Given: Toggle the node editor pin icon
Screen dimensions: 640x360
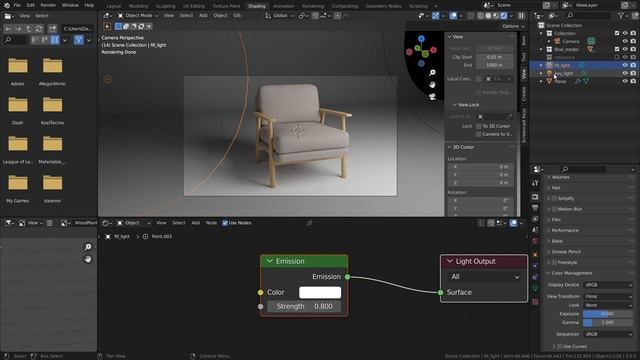Looking at the screenshot, I should coord(309,223).
